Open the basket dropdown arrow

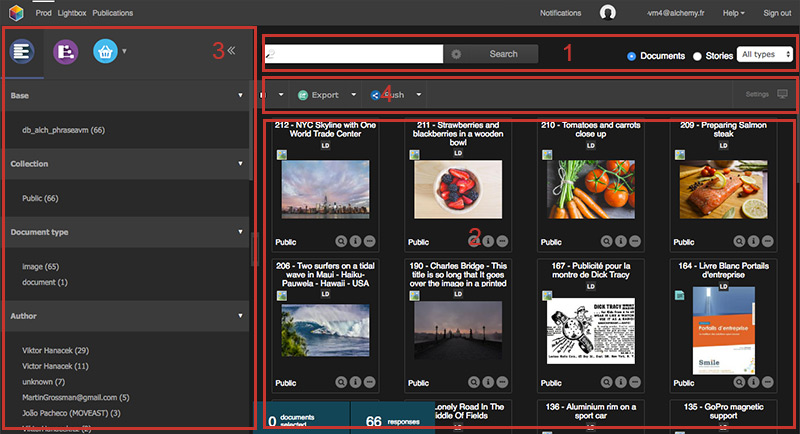(x=124, y=51)
